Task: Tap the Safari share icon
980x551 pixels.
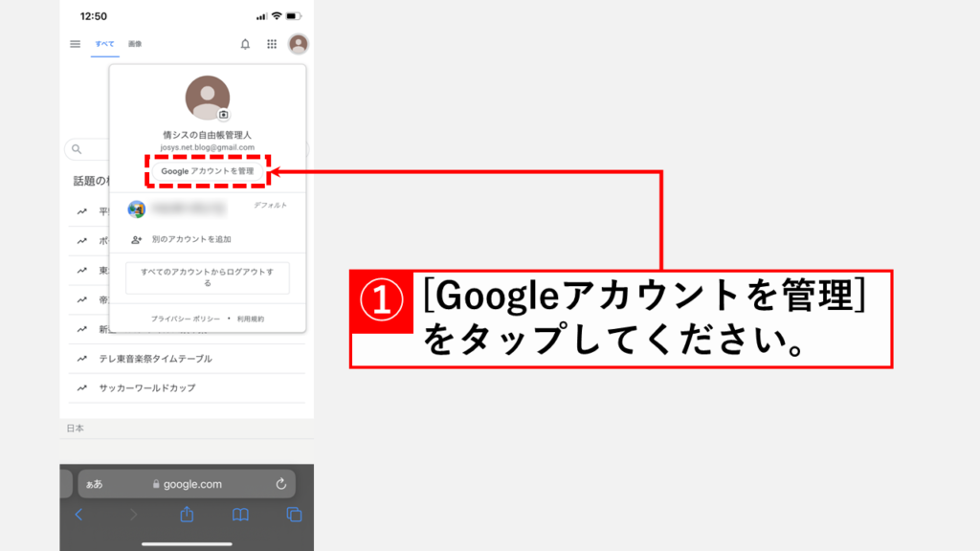Action: tap(187, 515)
